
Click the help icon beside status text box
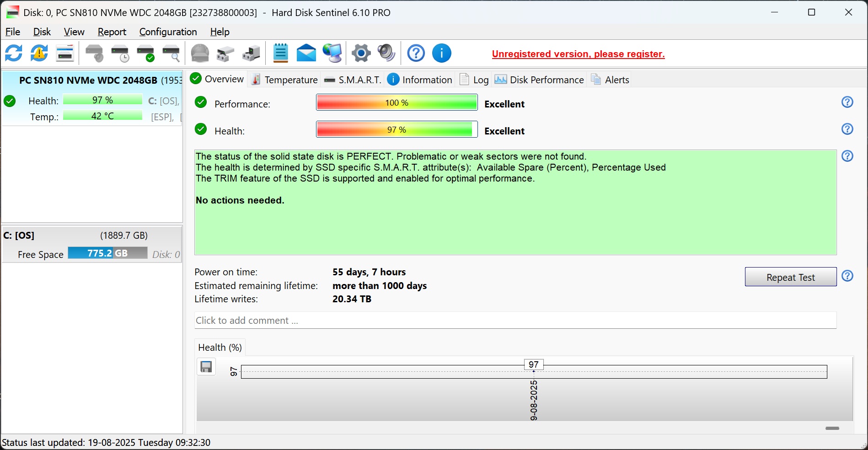(x=847, y=156)
